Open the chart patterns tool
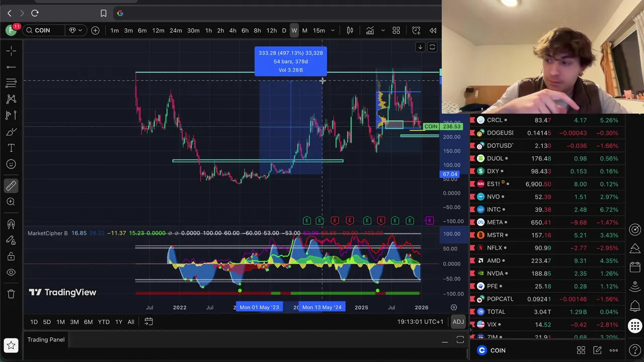Viewport: 644px width, 362px height. click(11, 99)
